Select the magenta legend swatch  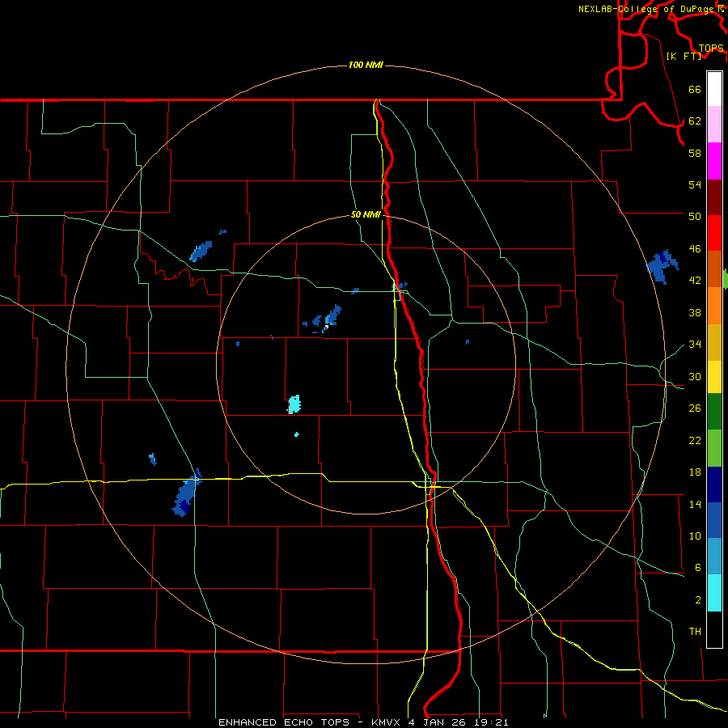(x=714, y=161)
